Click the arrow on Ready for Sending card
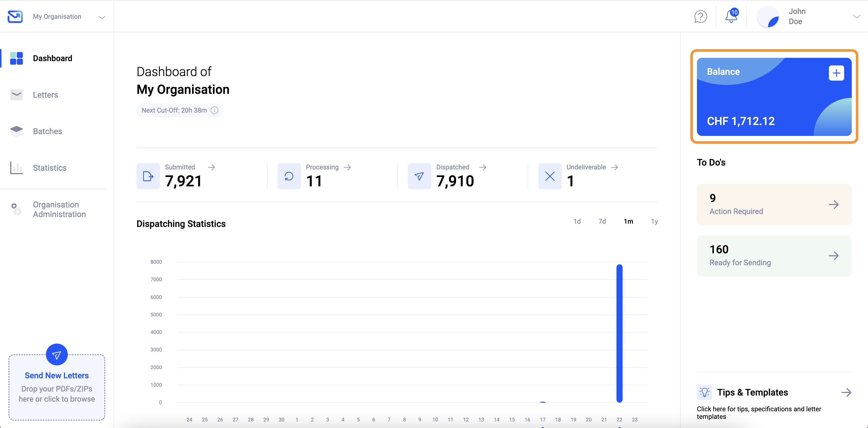 (x=834, y=256)
